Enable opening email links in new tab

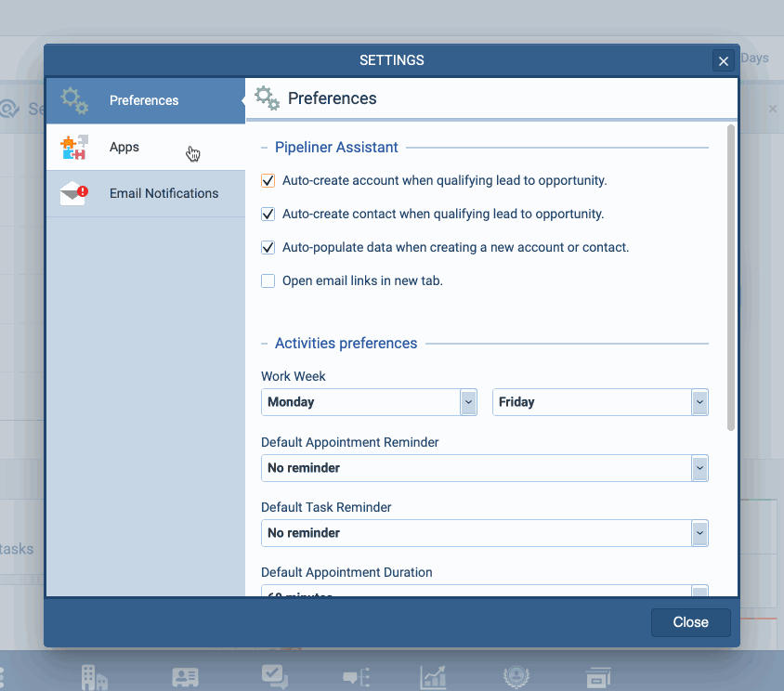point(268,280)
